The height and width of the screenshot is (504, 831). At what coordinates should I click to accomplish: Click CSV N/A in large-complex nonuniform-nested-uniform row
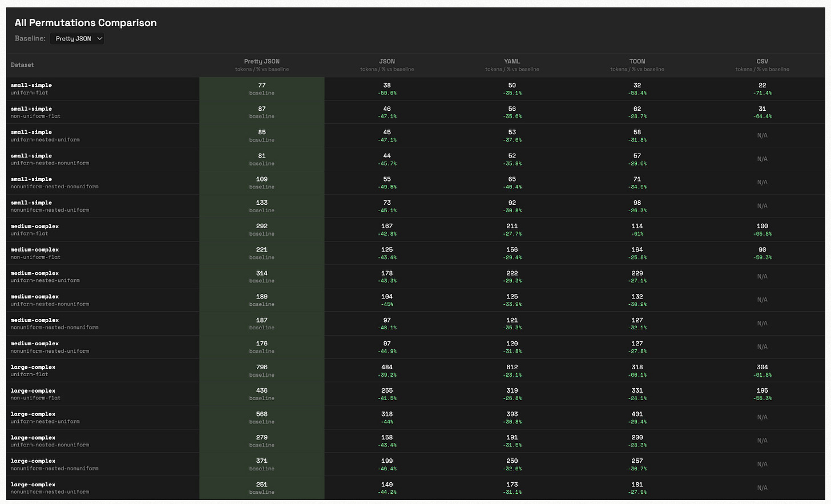tap(762, 487)
